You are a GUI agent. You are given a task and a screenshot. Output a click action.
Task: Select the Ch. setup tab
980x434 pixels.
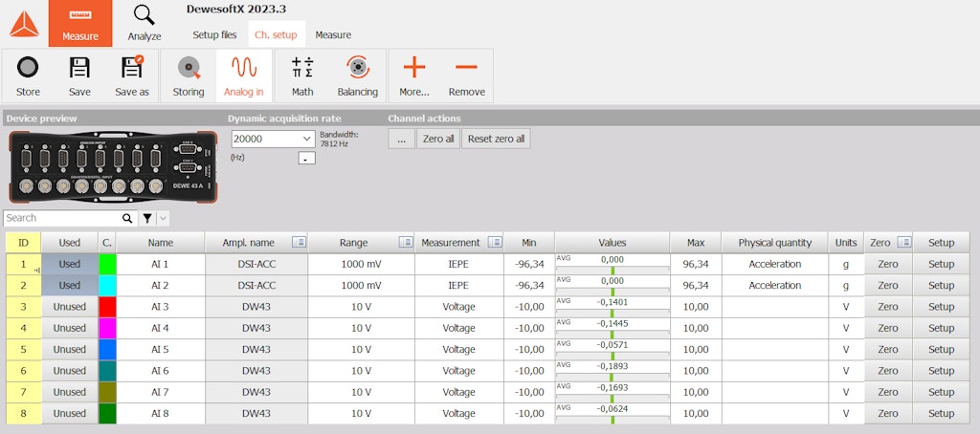click(x=277, y=35)
